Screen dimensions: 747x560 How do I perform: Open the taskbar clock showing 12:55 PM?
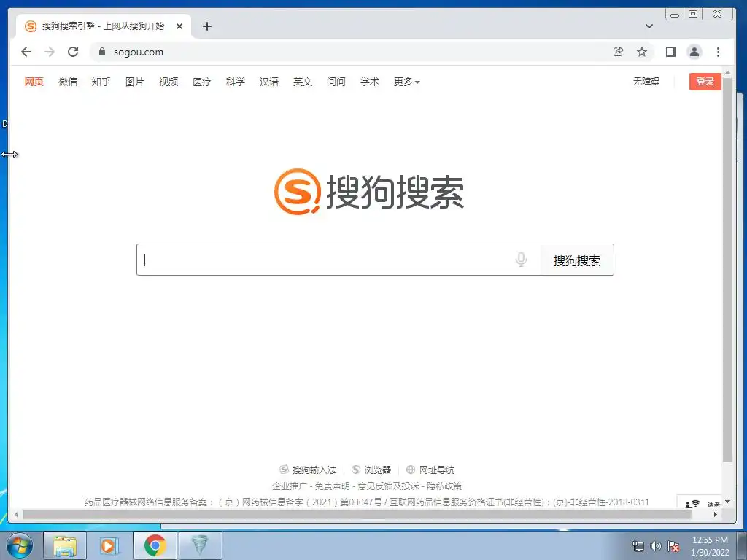[710, 546]
